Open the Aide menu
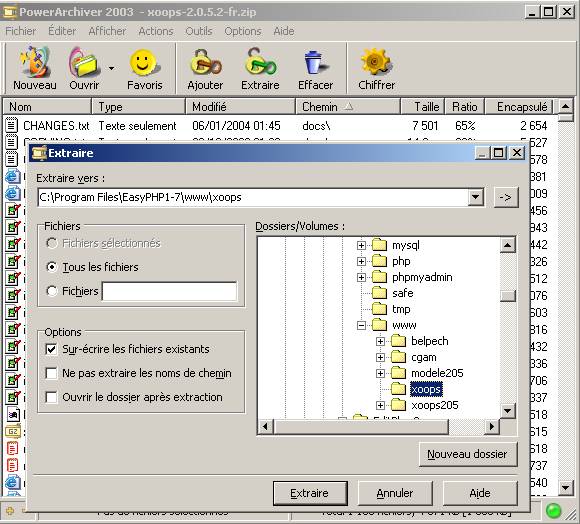Image resolution: width=580 pixels, height=524 pixels. pyautogui.click(x=284, y=31)
